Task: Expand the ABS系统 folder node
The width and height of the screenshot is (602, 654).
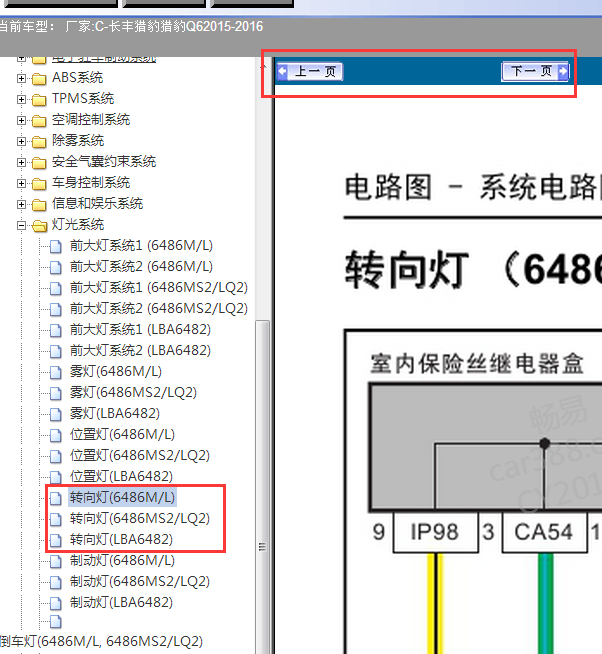Action: coord(21,78)
